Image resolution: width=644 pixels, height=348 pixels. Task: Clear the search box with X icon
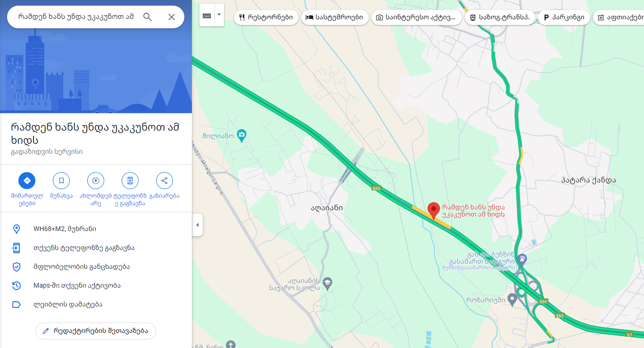pos(172,17)
